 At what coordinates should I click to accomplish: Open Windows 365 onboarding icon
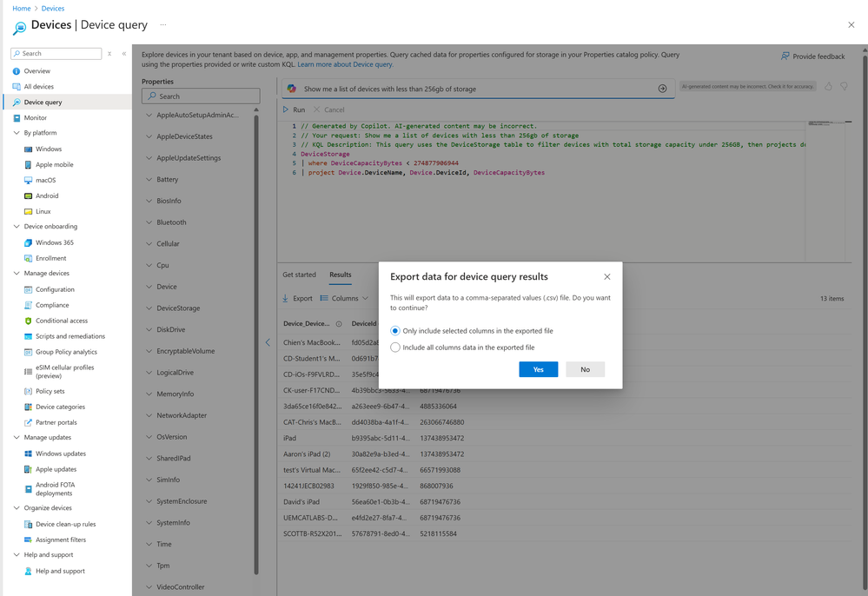click(x=28, y=243)
